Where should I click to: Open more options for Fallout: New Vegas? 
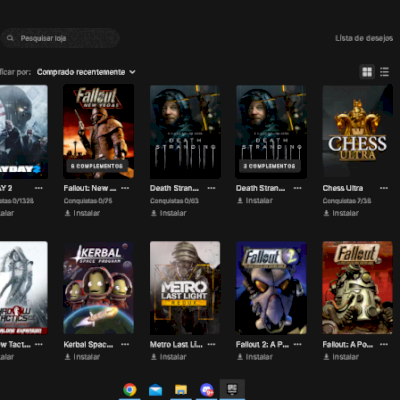(x=125, y=188)
